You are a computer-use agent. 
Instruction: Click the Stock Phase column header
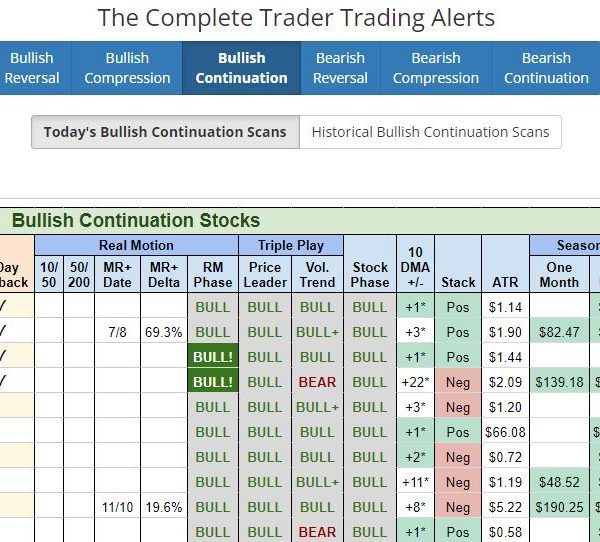(x=370, y=274)
